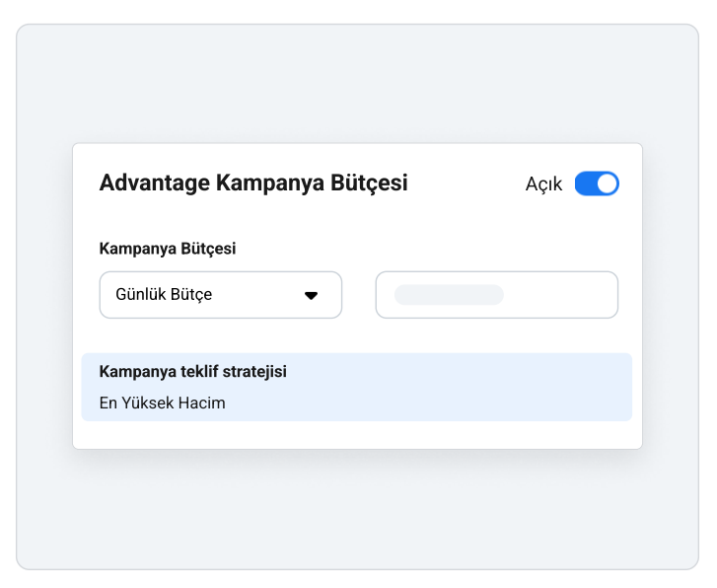This screenshot has width=717, height=588.
Task: Click the white card area below the bid strategy row
Action: (x=357, y=435)
